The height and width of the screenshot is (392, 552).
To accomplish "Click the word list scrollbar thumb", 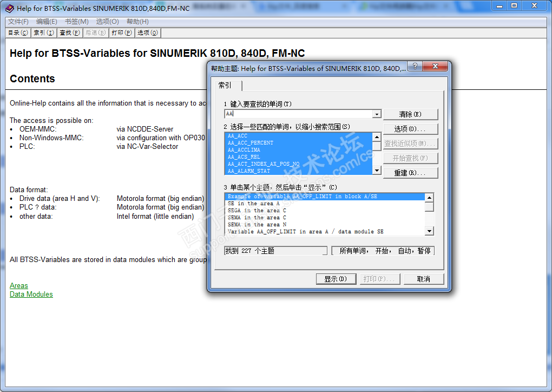I will click(377, 146).
